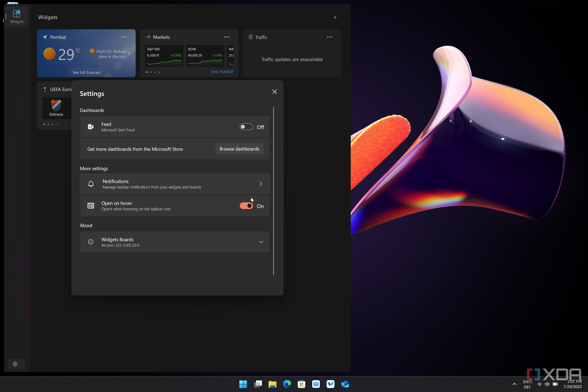Launch Microsoft Edge from the taskbar
This screenshot has height=392, width=588.
tap(287, 384)
